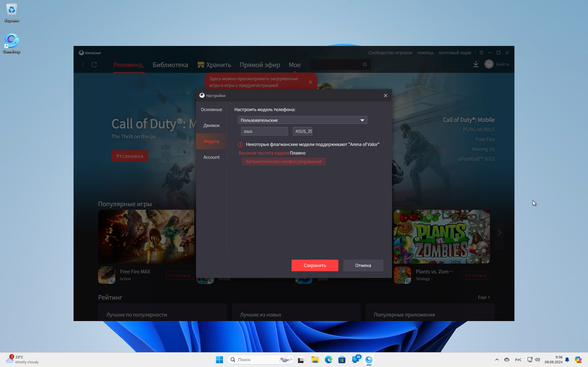Image resolution: width=588 pixels, height=367 pixels.
Task: Select Free Fire in the banner list
Action: tap(485, 139)
